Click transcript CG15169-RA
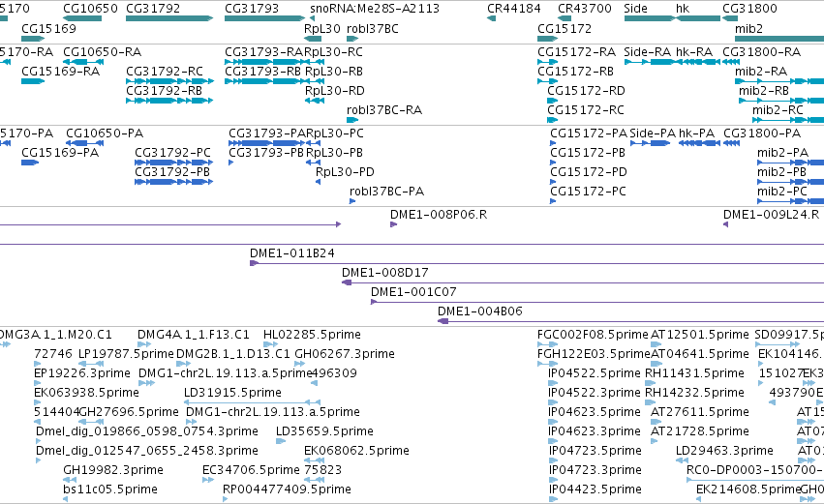The width and height of the screenshot is (824, 504). [x=60, y=72]
